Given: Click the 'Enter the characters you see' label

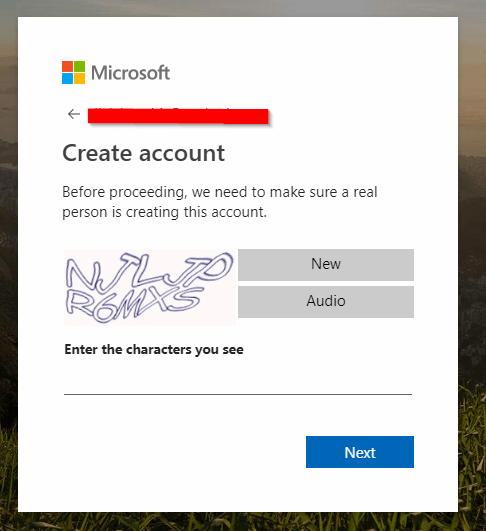Looking at the screenshot, I should click(x=154, y=349).
